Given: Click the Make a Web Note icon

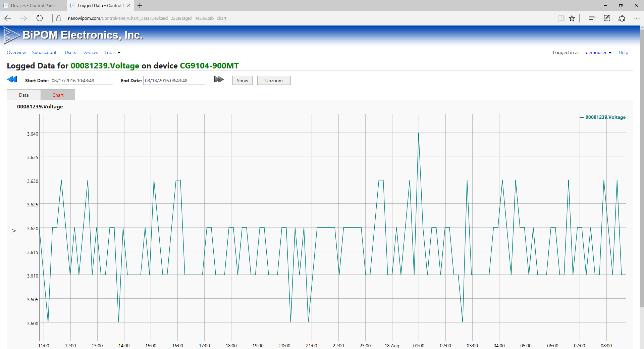Looking at the screenshot, I should click(607, 18).
